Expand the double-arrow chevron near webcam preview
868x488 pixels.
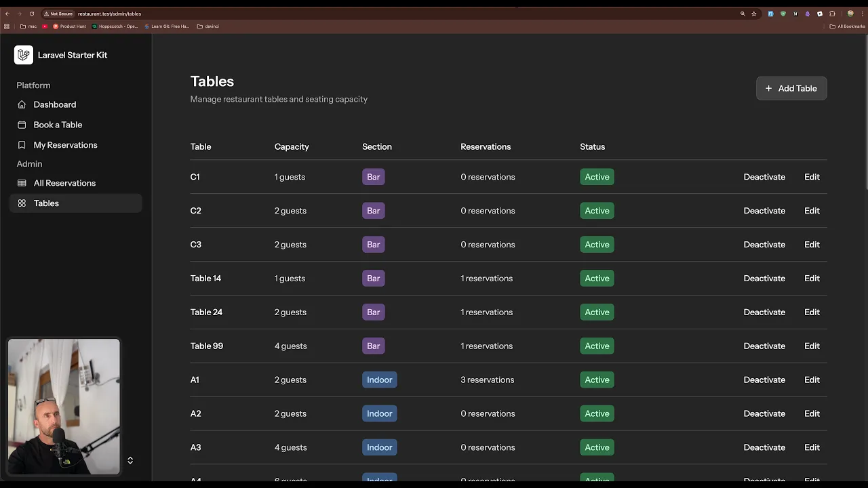pyautogui.click(x=130, y=460)
